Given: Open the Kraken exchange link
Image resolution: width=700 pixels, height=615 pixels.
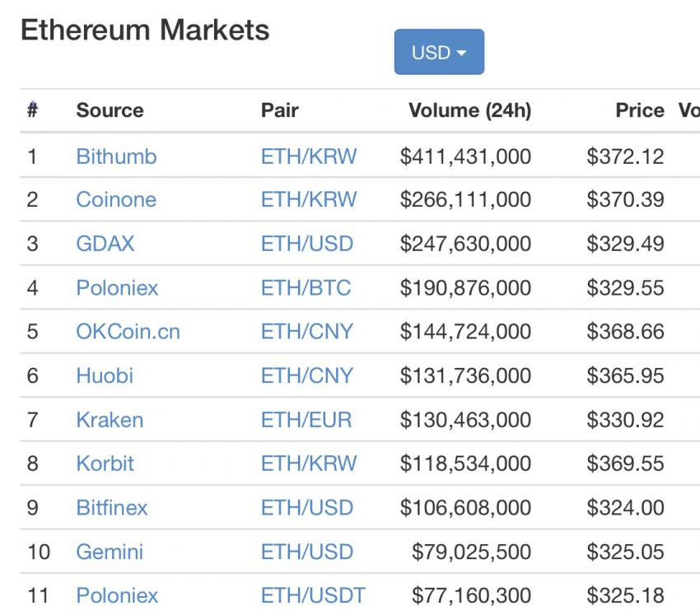Looking at the screenshot, I should pos(110,420).
